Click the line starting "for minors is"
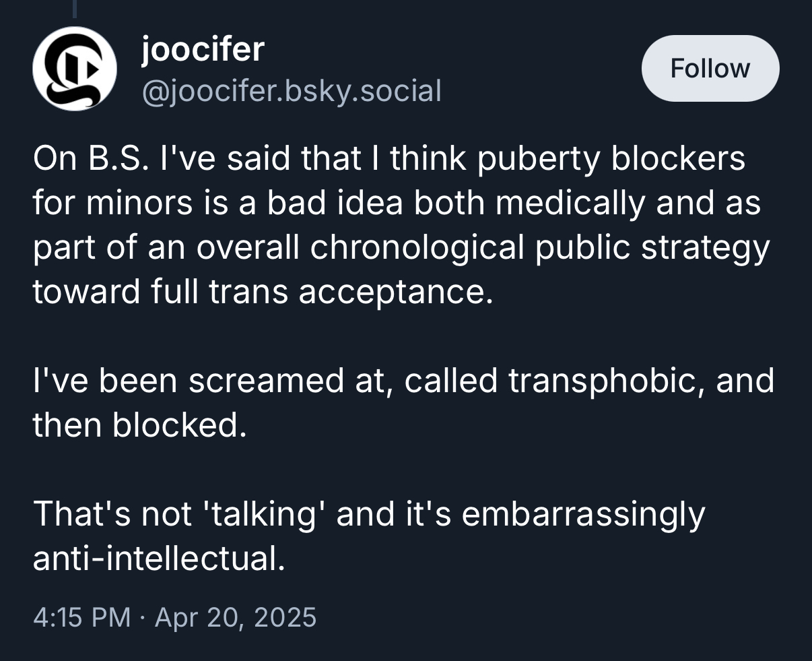The height and width of the screenshot is (661, 812). coord(396,203)
